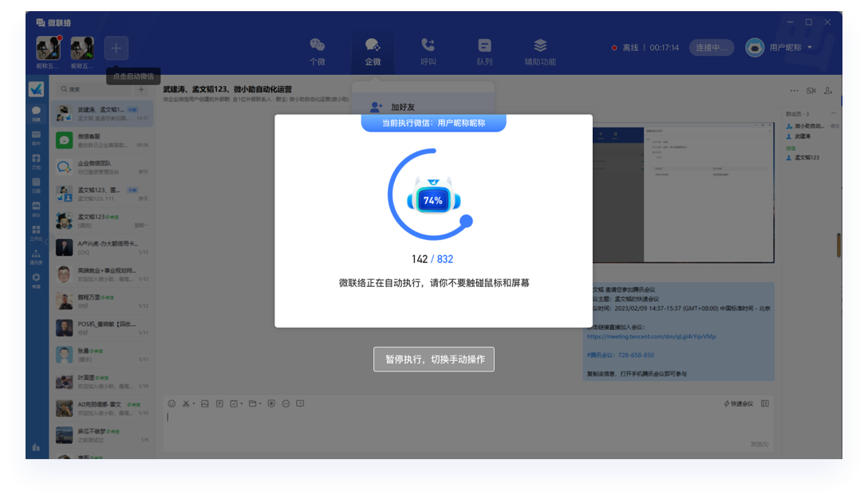The width and height of the screenshot is (868, 499).
Task: Click the 搜索 search field in chat list
Action: coord(94,89)
